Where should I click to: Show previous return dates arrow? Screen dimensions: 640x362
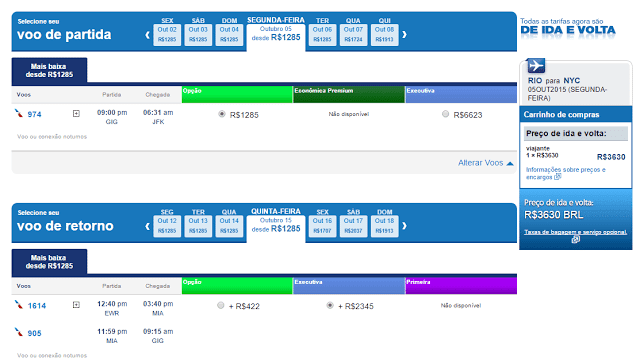148,226
